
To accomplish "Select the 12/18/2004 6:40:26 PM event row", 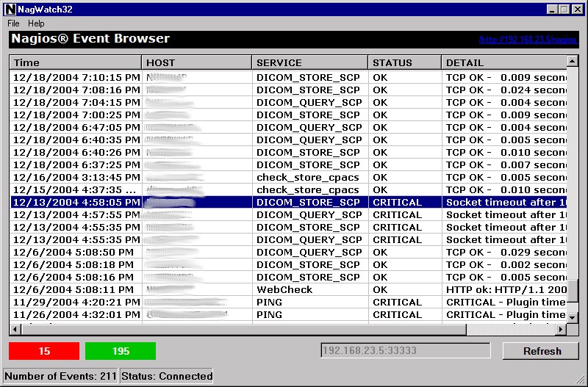I will point(288,153).
